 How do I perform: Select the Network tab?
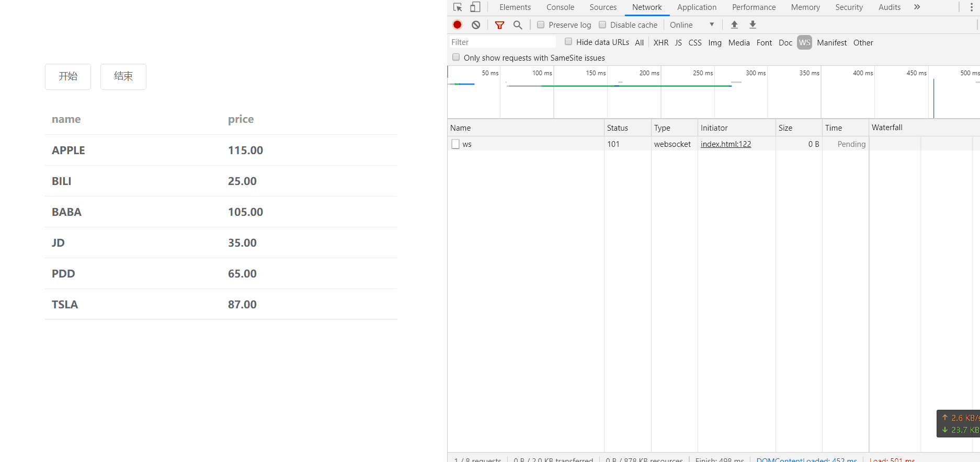tap(647, 7)
